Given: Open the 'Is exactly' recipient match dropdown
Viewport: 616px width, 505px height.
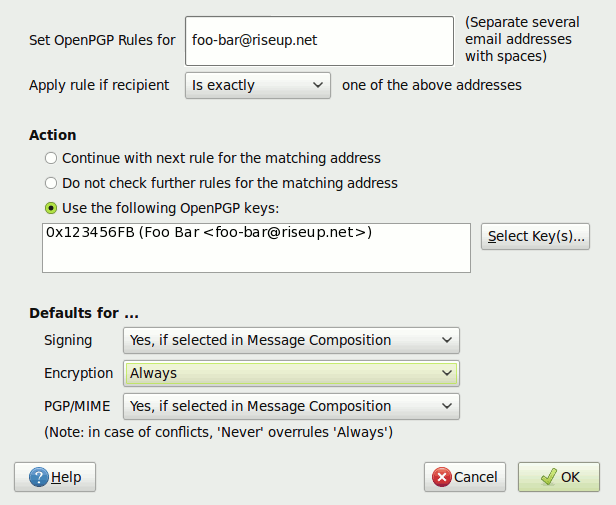Looking at the screenshot, I should tap(258, 86).
